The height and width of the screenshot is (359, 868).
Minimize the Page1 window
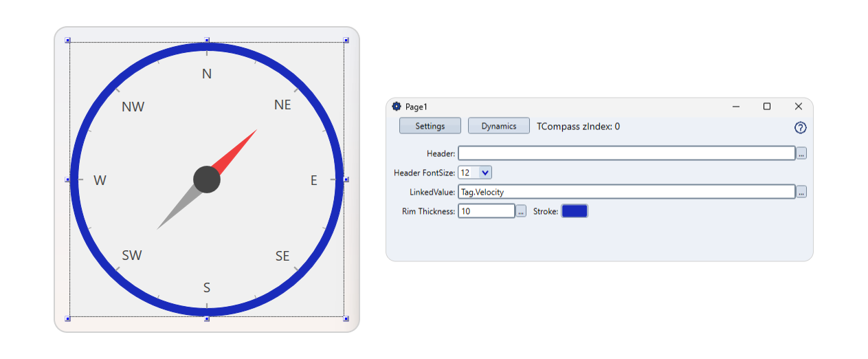pyautogui.click(x=736, y=107)
